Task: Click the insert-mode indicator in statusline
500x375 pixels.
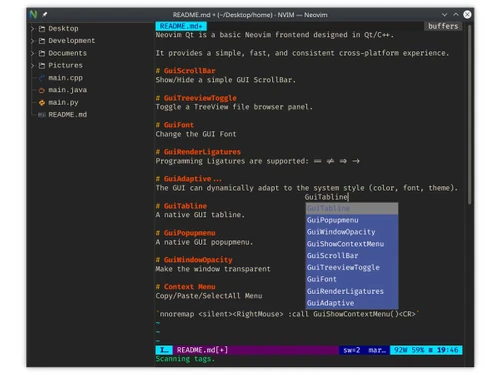Action: pos(164,350)
